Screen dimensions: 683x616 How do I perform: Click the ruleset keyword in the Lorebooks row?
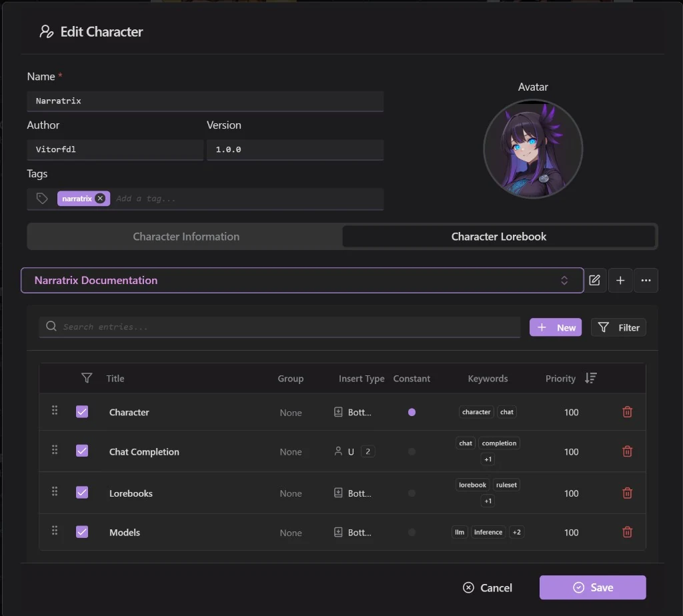click(506, 485)
